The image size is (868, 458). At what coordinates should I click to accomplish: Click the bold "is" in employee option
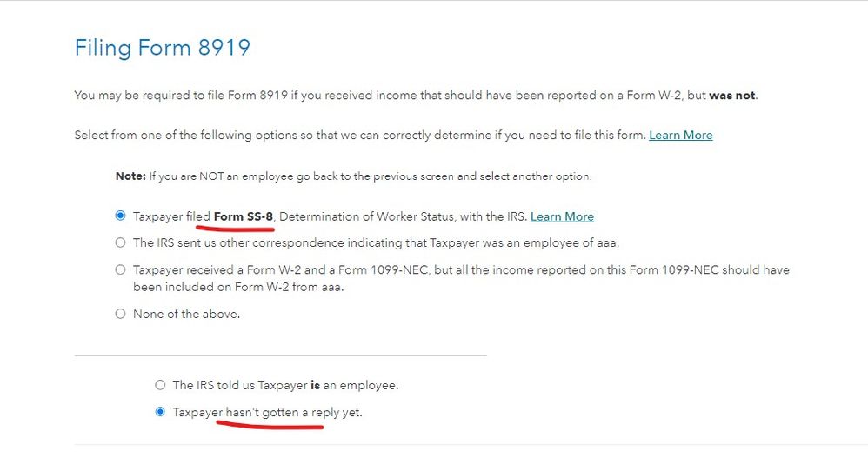[x=315, y=385]
